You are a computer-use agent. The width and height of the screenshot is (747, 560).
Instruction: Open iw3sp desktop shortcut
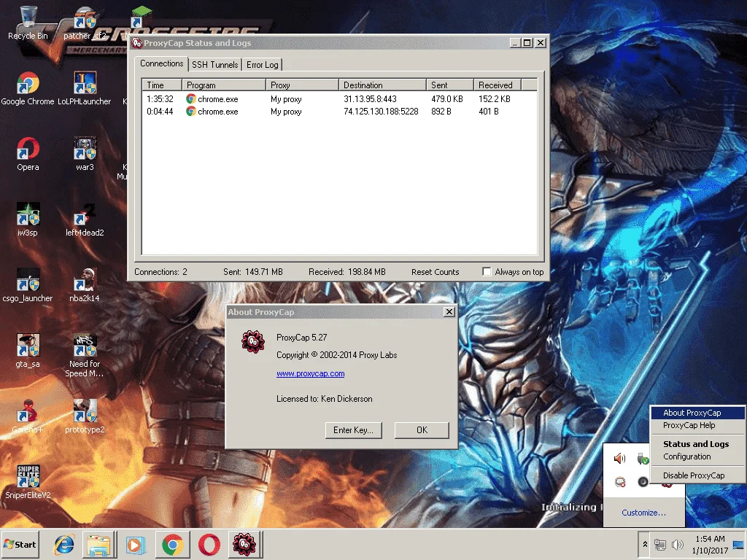pos(28,220)
